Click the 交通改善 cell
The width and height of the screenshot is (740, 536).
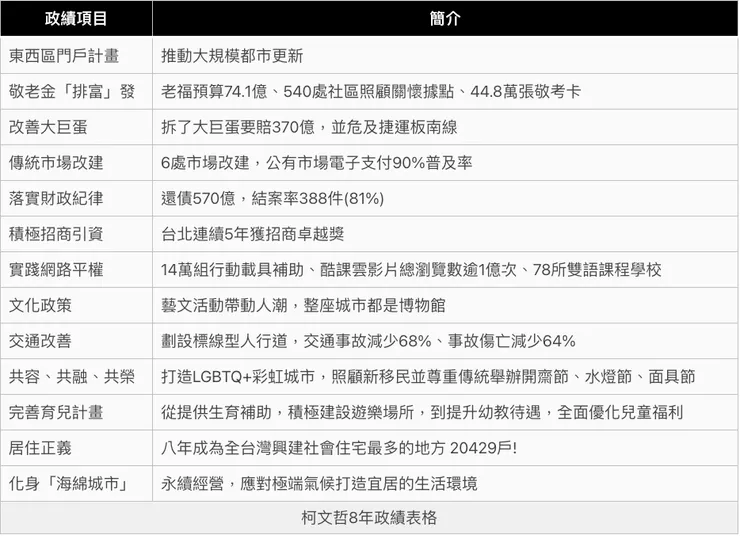click(76, 341)
